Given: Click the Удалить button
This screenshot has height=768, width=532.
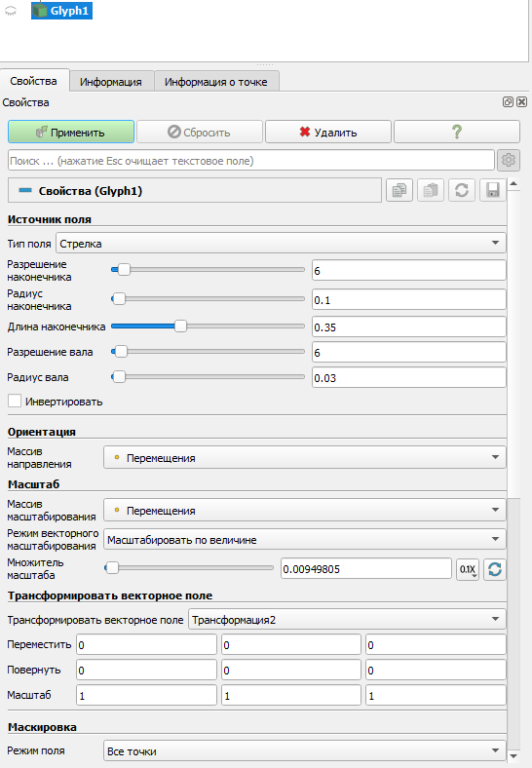Looking at the screenshot, I should coord(328,132).
